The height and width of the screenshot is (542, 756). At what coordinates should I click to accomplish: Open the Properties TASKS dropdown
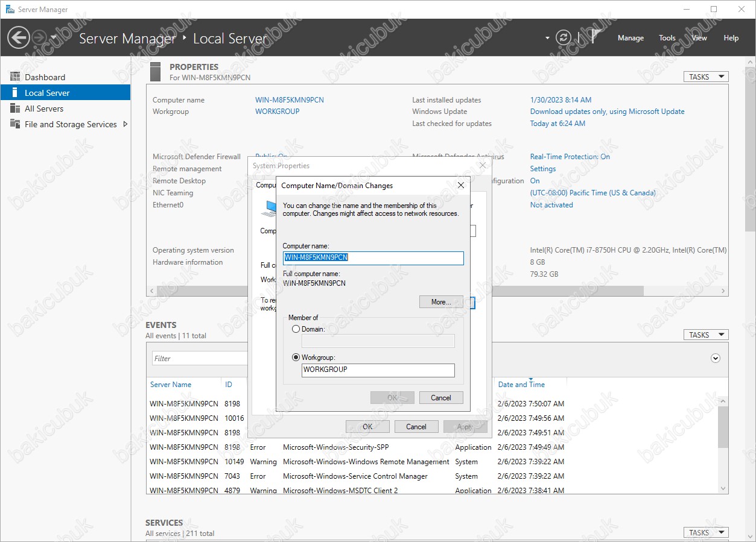tap(706, 77)
